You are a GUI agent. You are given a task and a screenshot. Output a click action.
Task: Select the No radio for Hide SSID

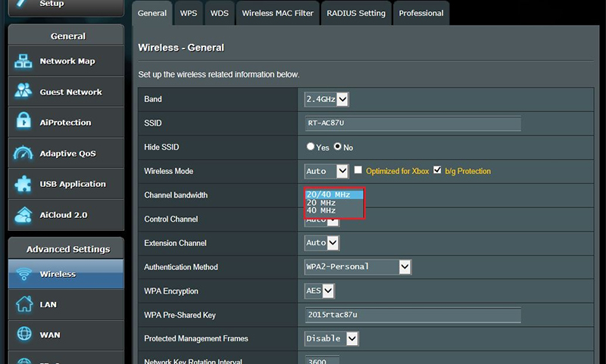coord(337,146)
